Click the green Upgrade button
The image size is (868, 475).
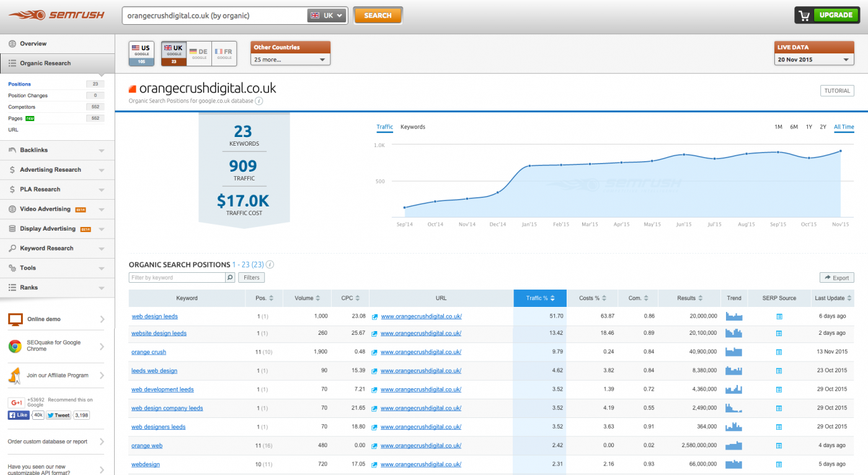pyautogui.click(x=836, y=16)
